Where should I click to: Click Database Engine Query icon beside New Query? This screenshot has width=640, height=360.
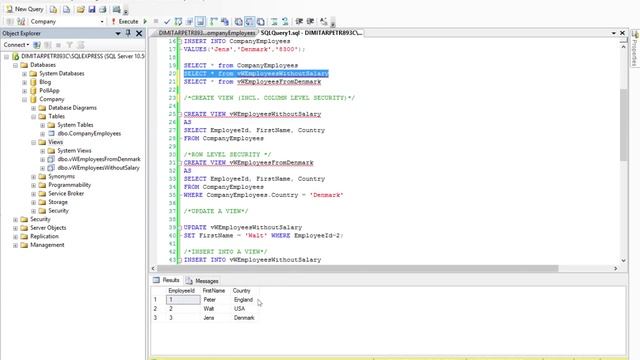(x=53, y=9)
